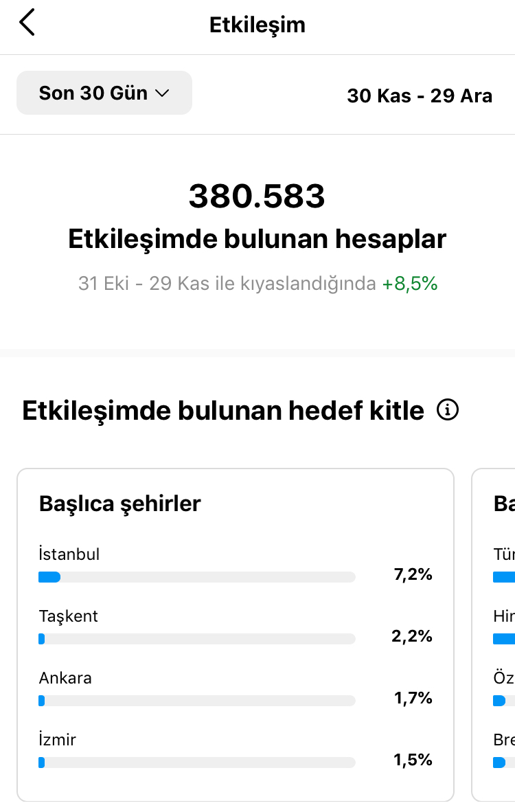Tap the İzmir progress bar
The image size is (515, 812).
pos(197,763)
